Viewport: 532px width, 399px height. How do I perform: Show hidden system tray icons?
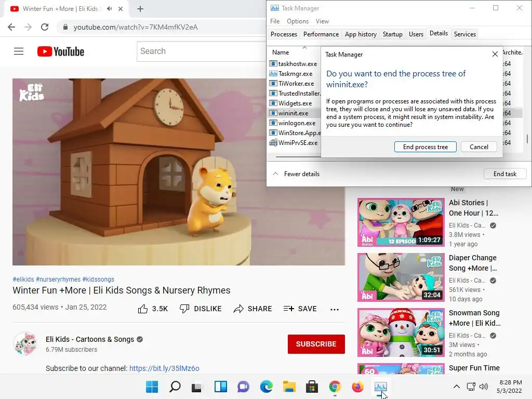[457, 387]
